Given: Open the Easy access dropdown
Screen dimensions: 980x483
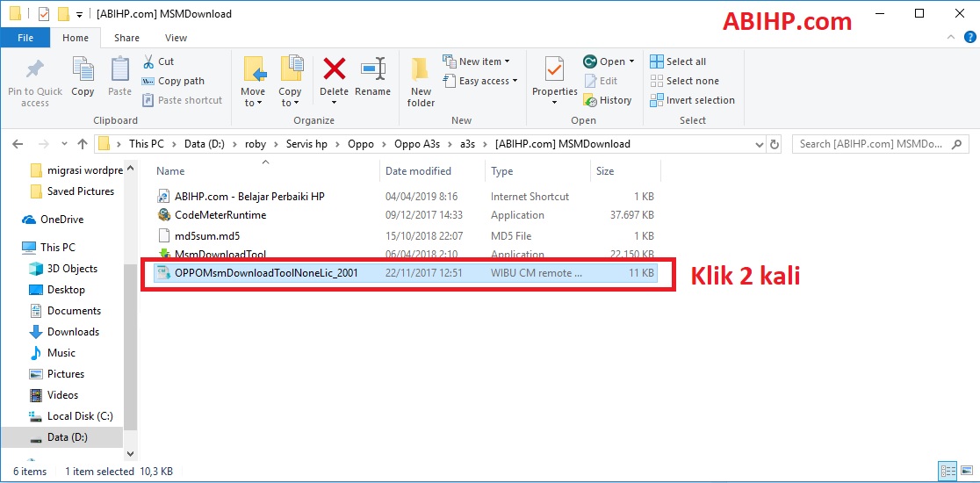Looking at the screenshot, I should (480, 81).
